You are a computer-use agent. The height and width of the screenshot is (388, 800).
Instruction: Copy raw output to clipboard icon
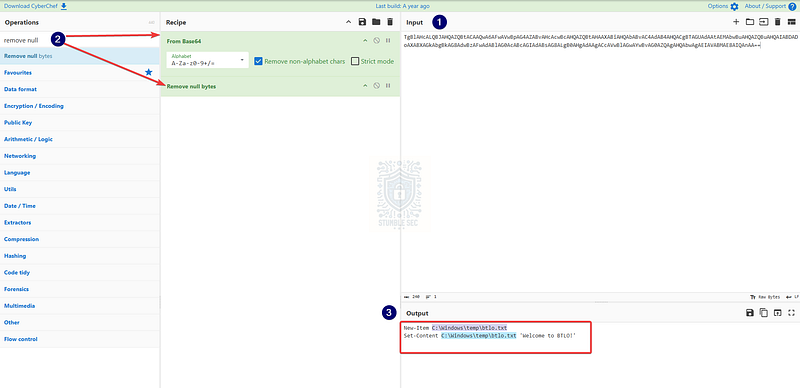763,313
